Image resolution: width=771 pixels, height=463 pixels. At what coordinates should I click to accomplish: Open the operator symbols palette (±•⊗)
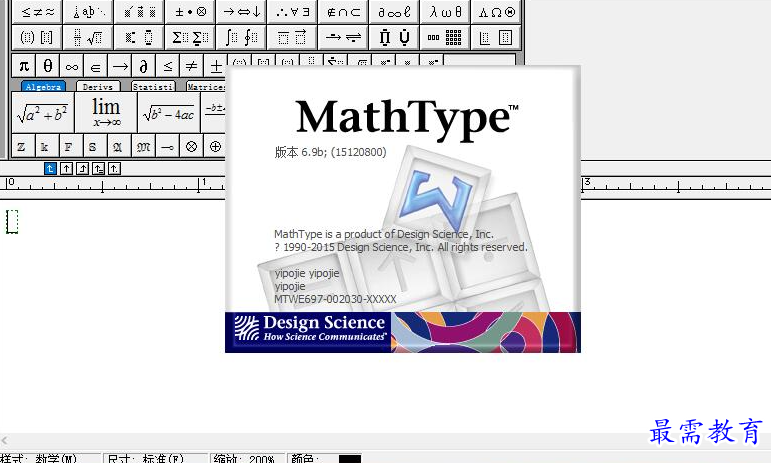coord(190,12)
